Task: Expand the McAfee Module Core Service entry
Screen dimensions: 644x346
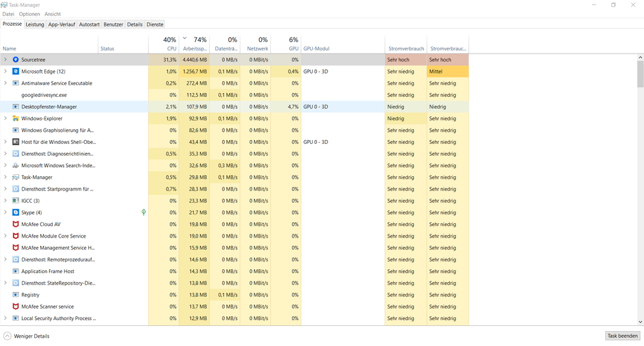Action: coord(5,236)
